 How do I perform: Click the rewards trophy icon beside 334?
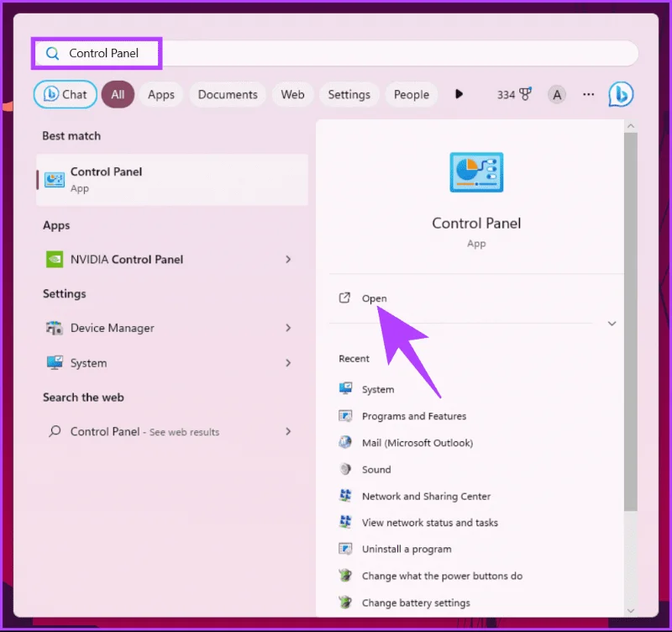(x=526, y=94)
